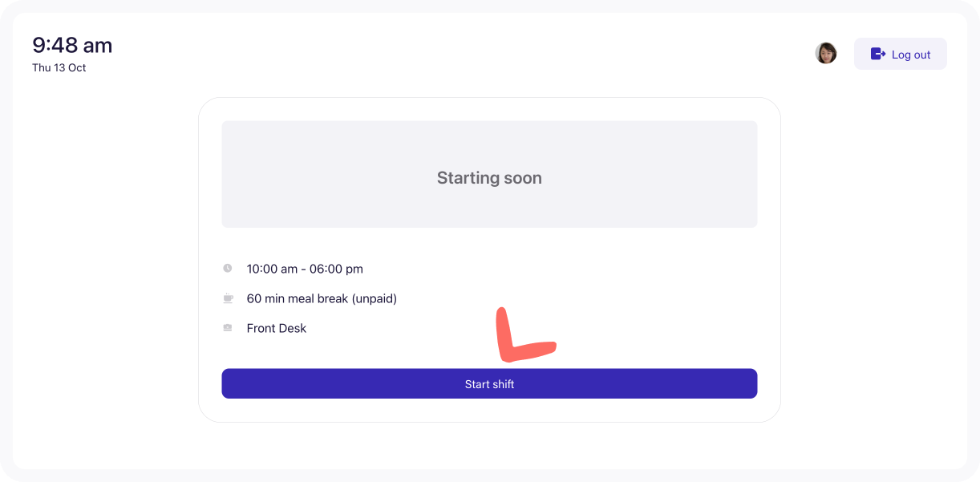Click the Start shift button

[x=489, y=383]
